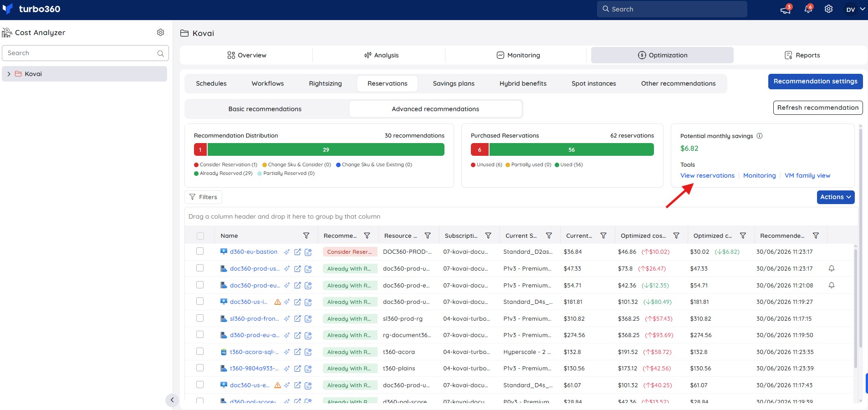Switch to the Analysis tab
This screenshot has height=410, width=868.
[381, 55]
